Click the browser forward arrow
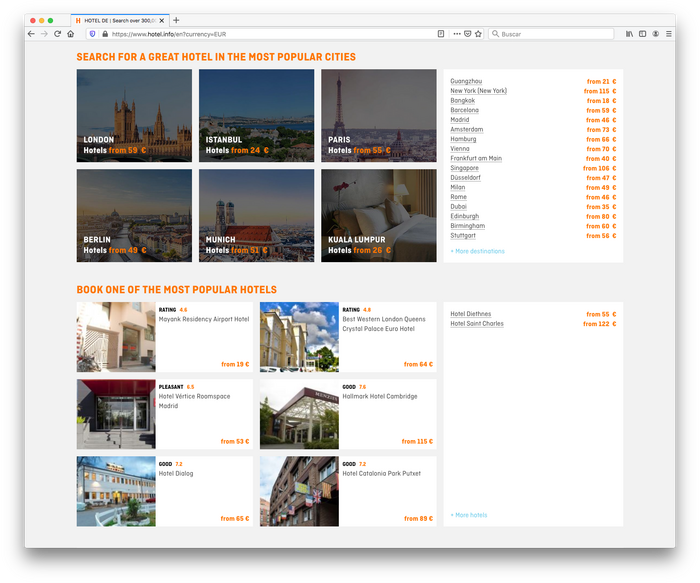This screenshot has width=700, height=583. (44, 34)
